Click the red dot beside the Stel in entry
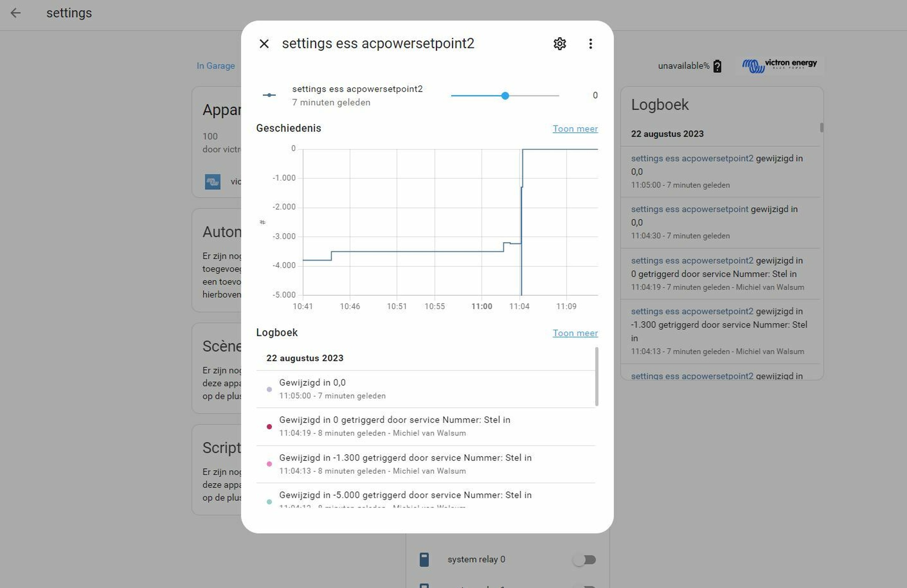Image resolution: width=907 pixels, height=588 pixels. tap(269, 426)
